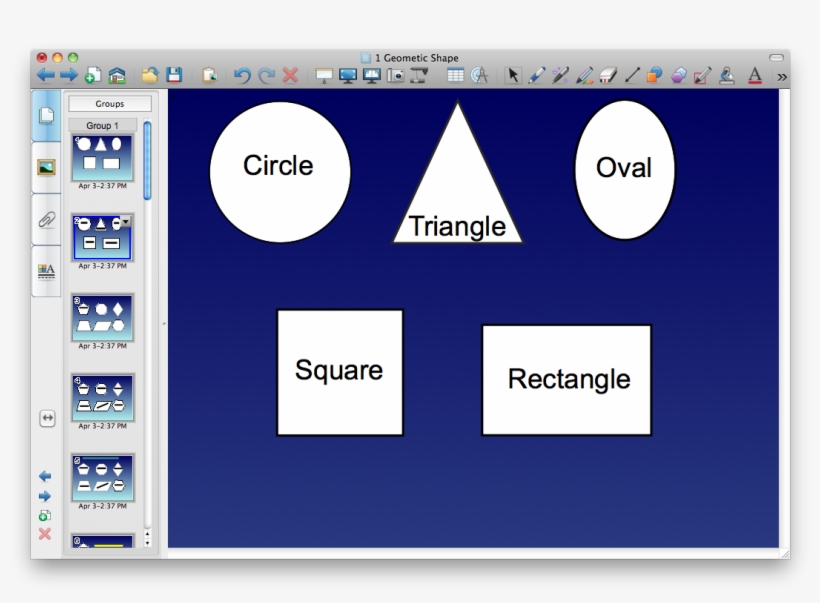Delete page using red X in sidebar
The image size is (820, 603).
pos(45,534)
